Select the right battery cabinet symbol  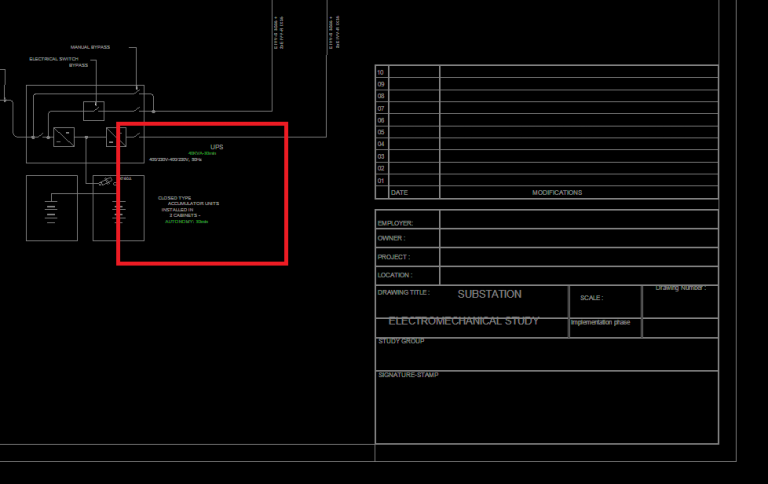coord(118,210)
